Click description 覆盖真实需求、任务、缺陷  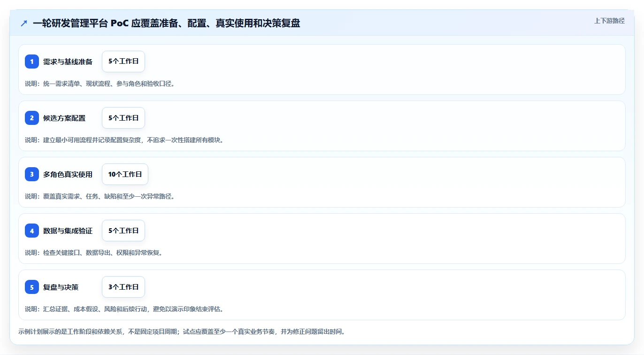tap(100, 196)
